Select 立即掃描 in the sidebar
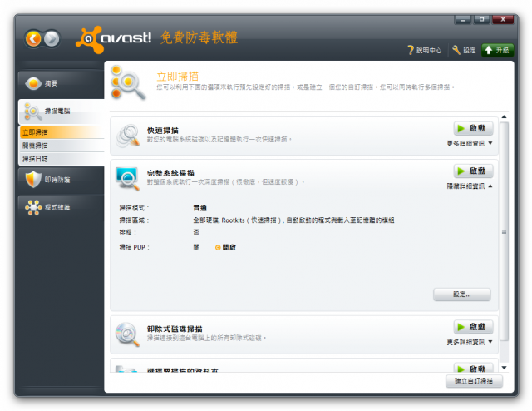Screen dimensions: 532x411 pos(62,132)
